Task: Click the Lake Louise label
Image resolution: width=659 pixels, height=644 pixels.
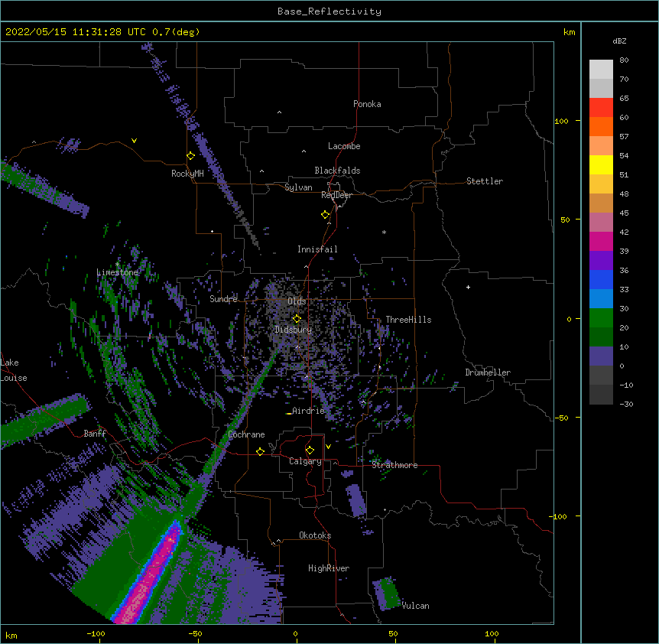Action: pyautogui.click(x=14, y=370)
